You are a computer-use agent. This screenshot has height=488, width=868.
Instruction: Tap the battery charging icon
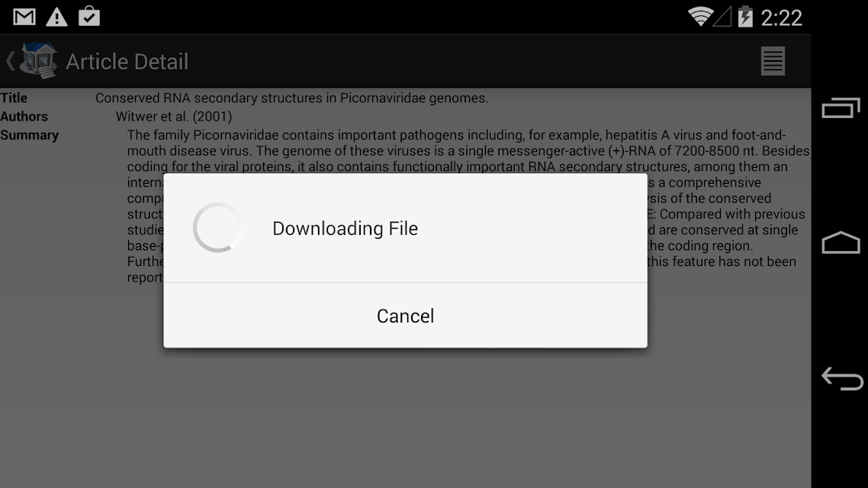pyautogui.click(x=745, y=17)
